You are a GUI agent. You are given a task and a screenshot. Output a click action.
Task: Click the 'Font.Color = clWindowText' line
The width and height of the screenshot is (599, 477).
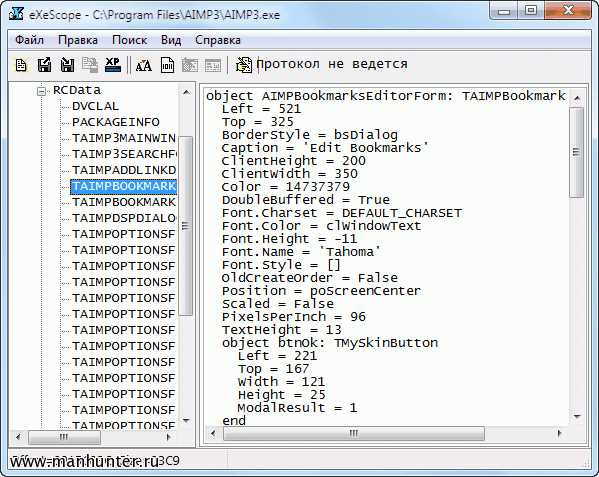(x=322, y=226)
